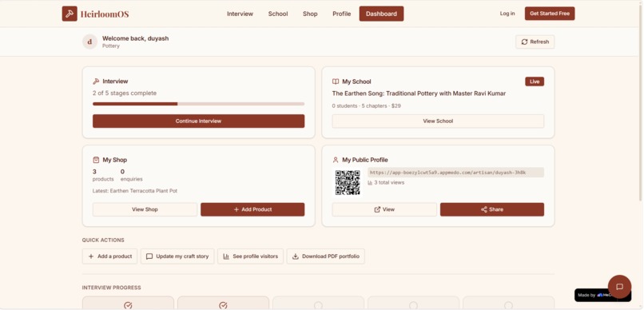Click the person icon beside My Public Profile

point(336,160)
